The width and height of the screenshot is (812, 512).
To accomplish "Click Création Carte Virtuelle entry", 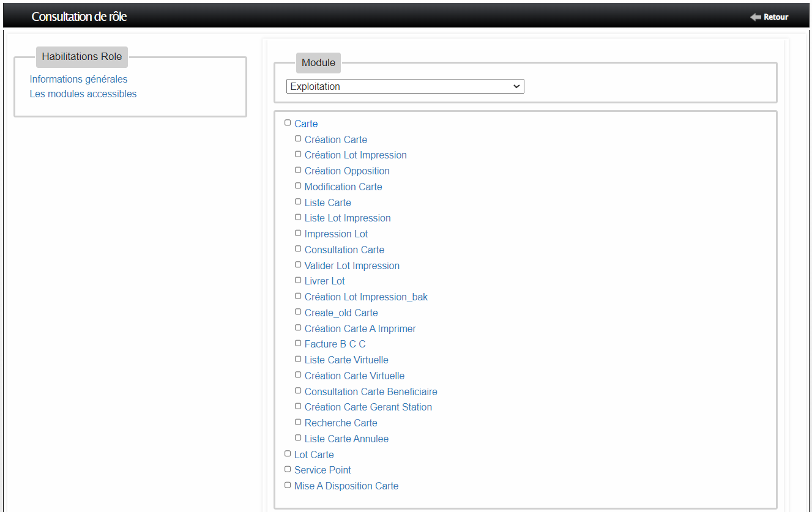I will [354, 376].
